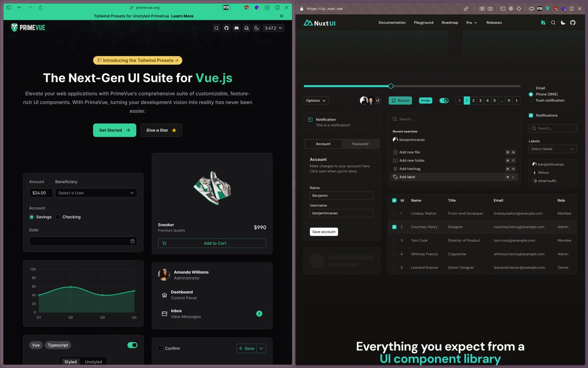Expand the Pro menu in Nuxt UI nav
The width and height of the screenshot is (588, 368).
coord(471,23)
